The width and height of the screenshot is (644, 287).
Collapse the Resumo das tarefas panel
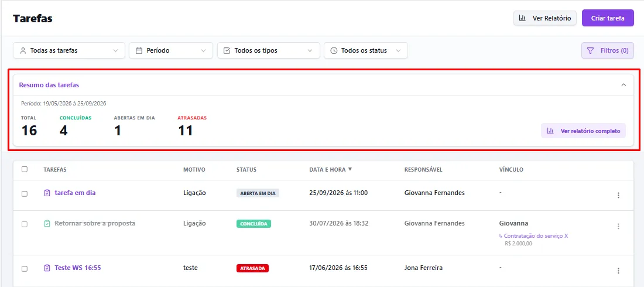click(624, 85)
